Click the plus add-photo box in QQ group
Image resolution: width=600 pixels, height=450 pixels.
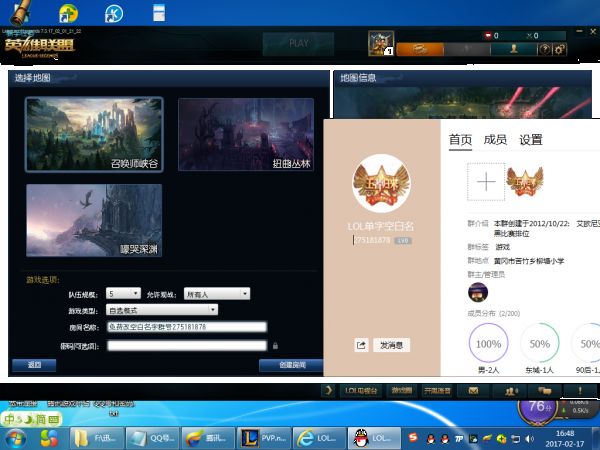coord(486,182)
